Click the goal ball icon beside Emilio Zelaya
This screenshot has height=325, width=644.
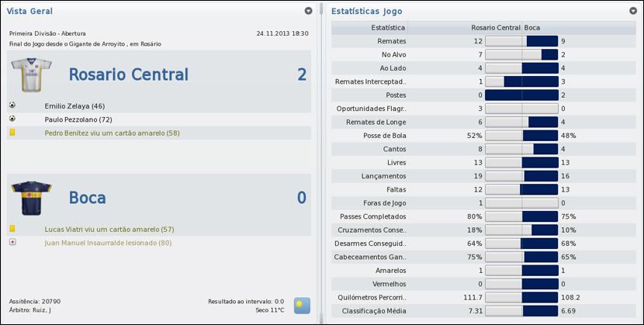pyautogui.click(x=12, y=105)
